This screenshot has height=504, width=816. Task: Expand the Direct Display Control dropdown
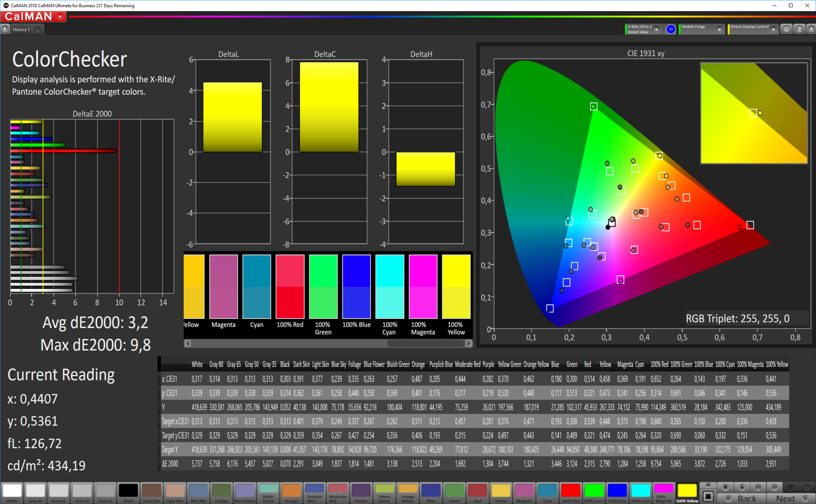(773, 29)
